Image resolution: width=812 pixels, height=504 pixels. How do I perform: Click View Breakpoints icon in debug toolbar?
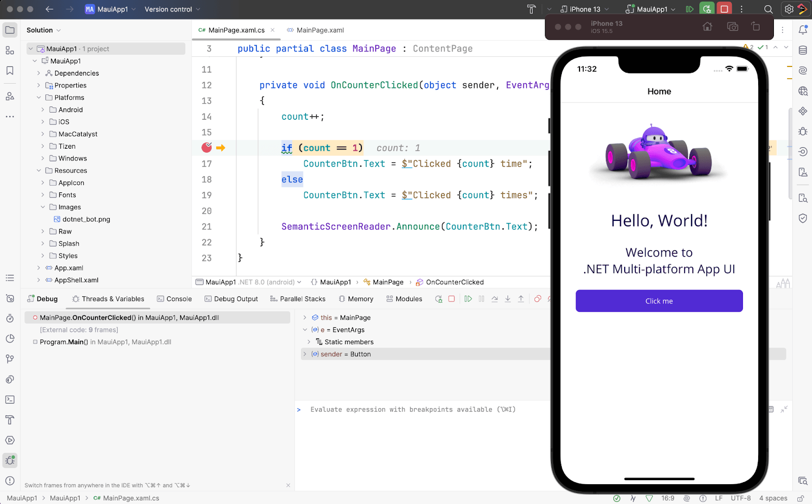537,299
